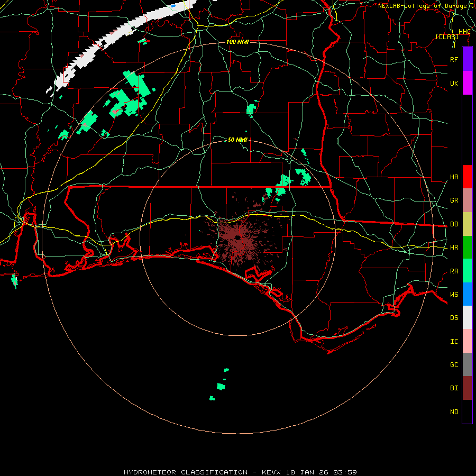Viewport: 476px width, 476px height.
Task: Click the purple RF legend color block
Action: [x=467, y=59]
